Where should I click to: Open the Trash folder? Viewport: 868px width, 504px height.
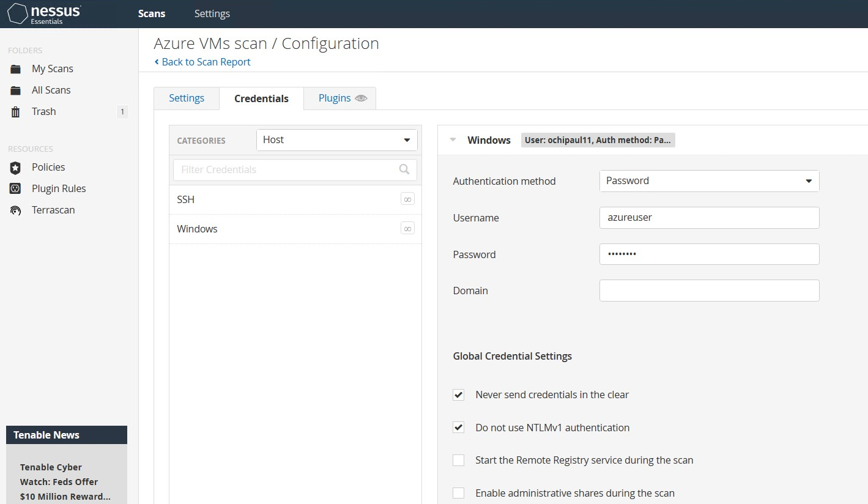(44, 111)
